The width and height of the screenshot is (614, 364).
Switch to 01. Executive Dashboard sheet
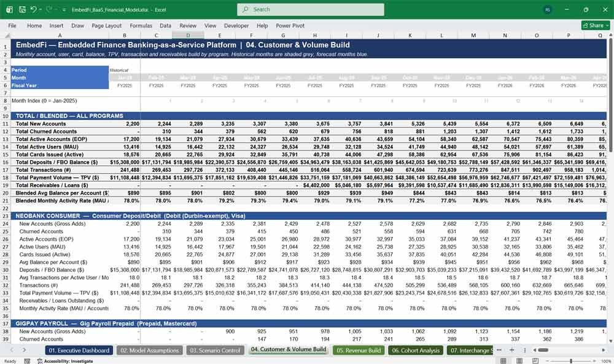click(79, 350)
